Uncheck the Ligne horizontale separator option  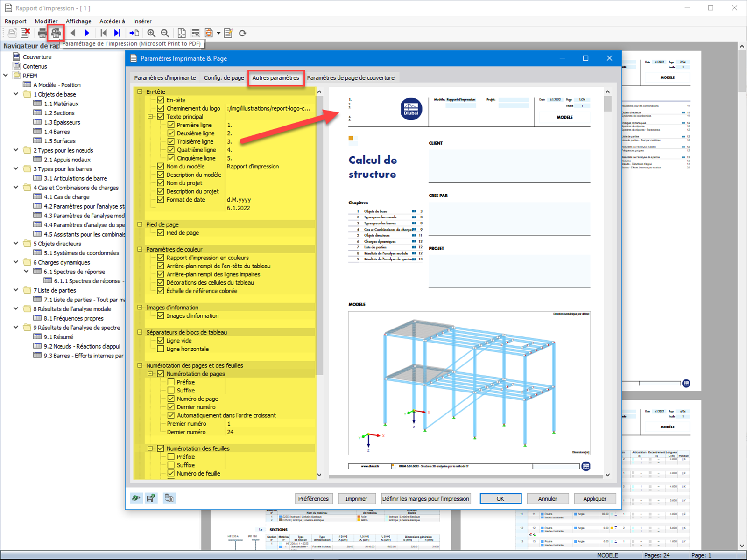click(160, 349)
